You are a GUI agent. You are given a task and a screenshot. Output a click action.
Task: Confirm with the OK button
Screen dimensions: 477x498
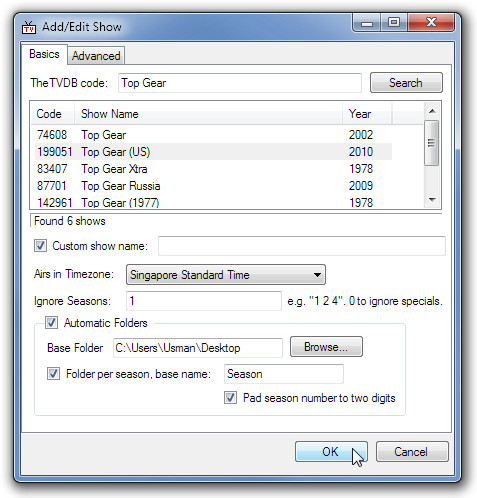[x=331, y=452]
